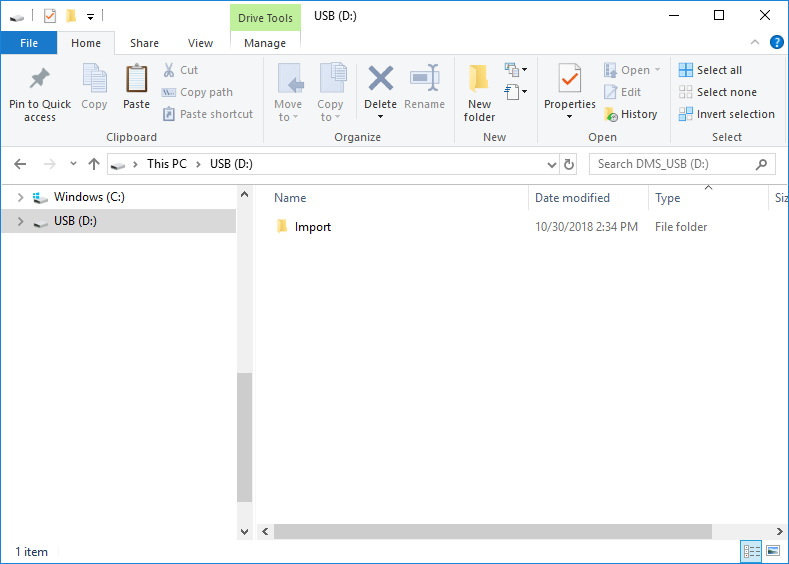Open address bar history dropdown
Screen dimensions: 789x564
point(552,164)
